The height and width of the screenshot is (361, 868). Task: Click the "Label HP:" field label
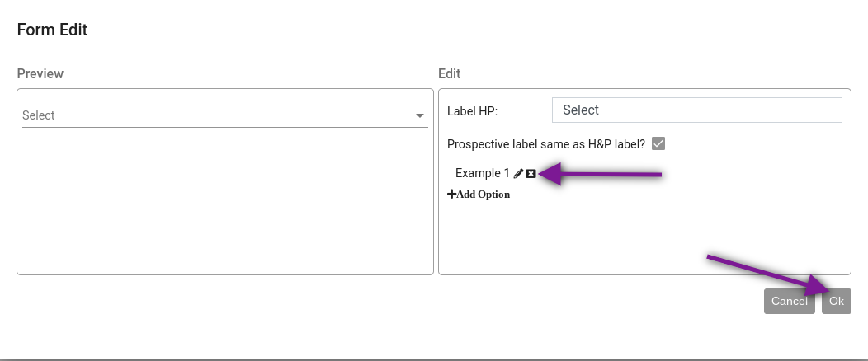pyautogui.click(x=472, y=111)
